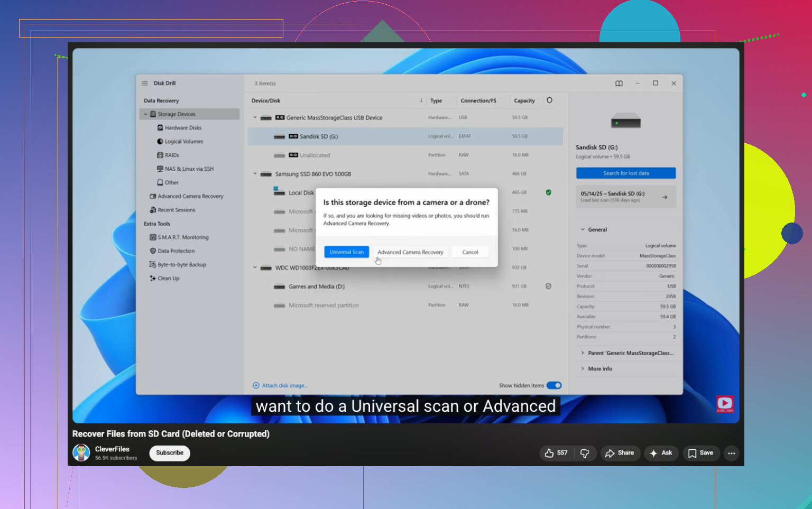Open Logical Volumes in the sidebar
The width and height of the screenshot is (812, 509).
coord(184,142)
